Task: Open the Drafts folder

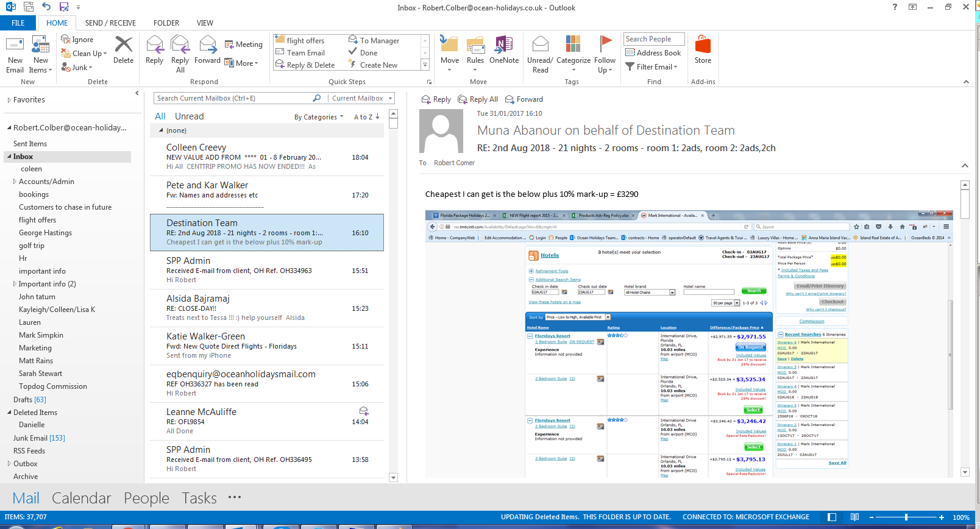Action: click(x=30, y=400)
